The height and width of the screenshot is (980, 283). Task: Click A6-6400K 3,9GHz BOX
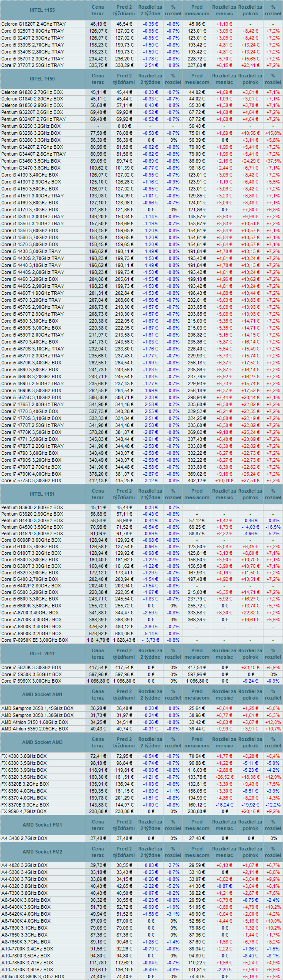click(x=26, y=907)
